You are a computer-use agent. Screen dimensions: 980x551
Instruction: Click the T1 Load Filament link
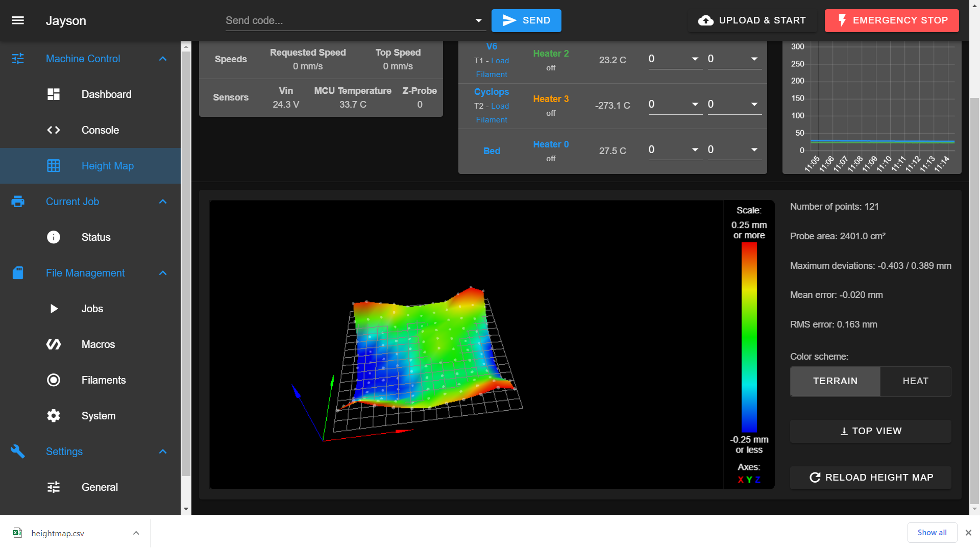tap(493, 67)
